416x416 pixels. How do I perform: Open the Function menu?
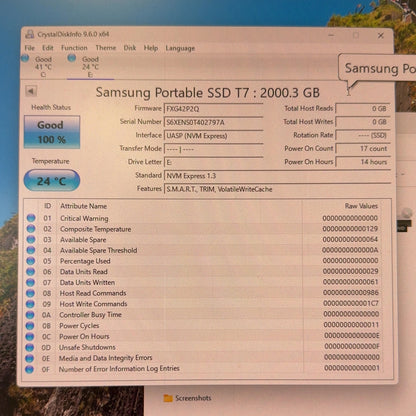click(x=74, y=48)
